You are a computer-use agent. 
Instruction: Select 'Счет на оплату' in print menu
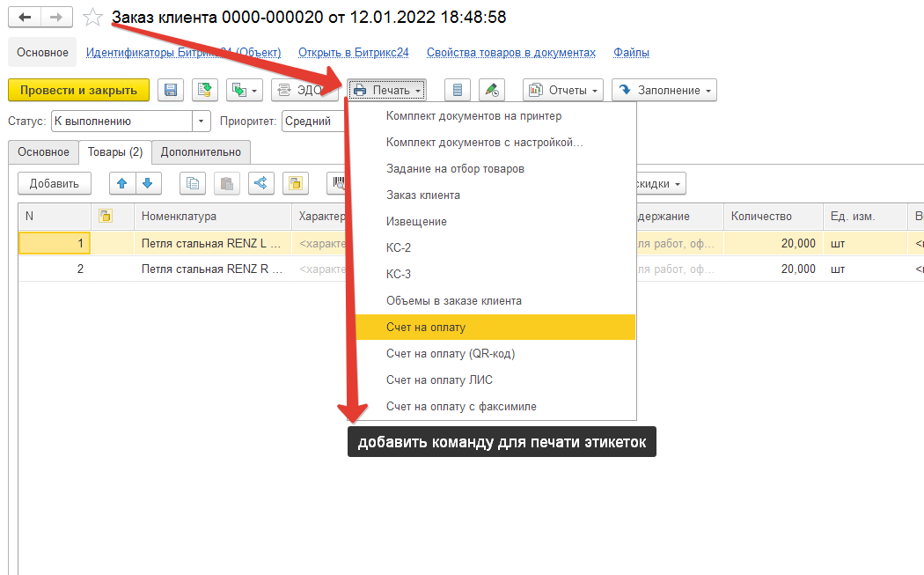click(x=426, y=328)
